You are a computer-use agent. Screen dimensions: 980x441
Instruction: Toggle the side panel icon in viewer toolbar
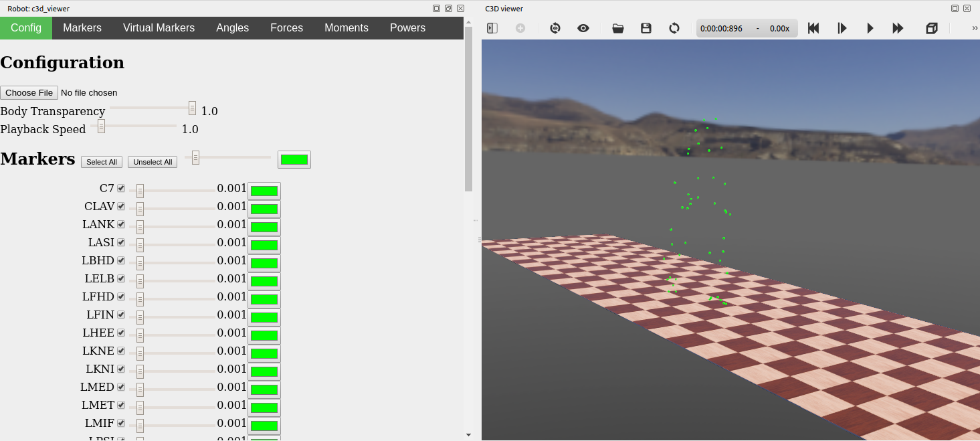tap(492, 28)
